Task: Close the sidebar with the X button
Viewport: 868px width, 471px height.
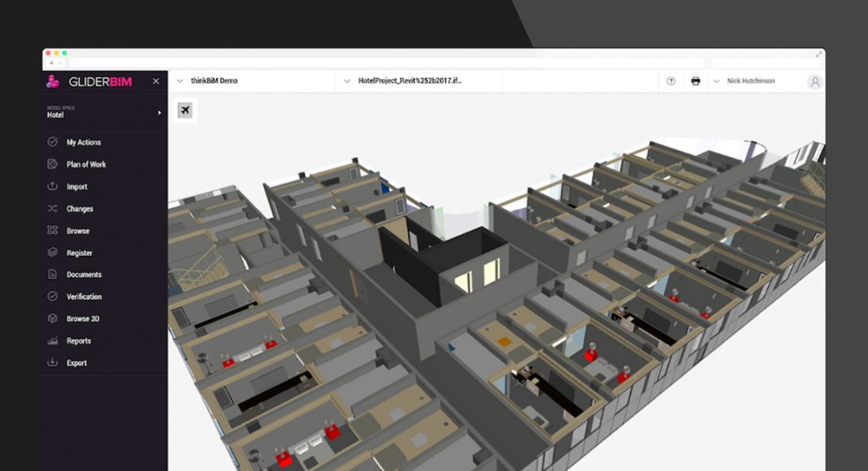Action: [156, 81]
